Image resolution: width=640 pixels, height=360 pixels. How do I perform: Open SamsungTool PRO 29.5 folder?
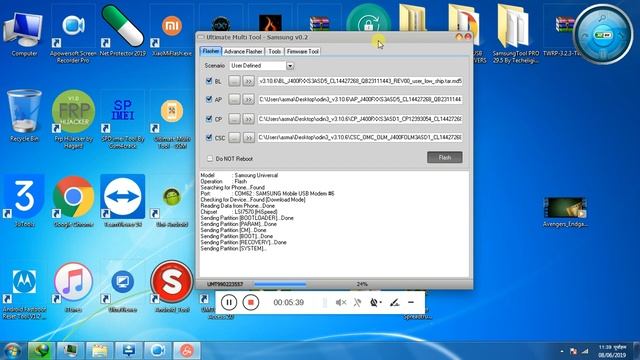tap(515, 33)
